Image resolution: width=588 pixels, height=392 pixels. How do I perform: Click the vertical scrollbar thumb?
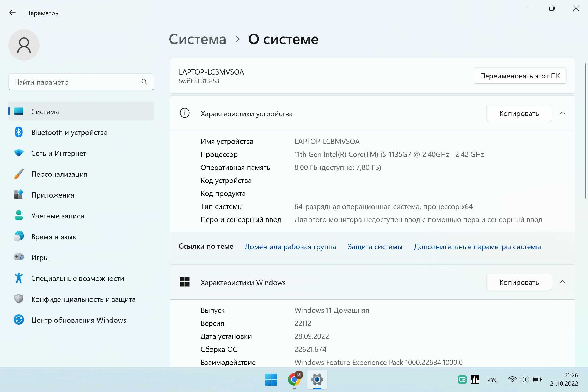coord(586,131)
